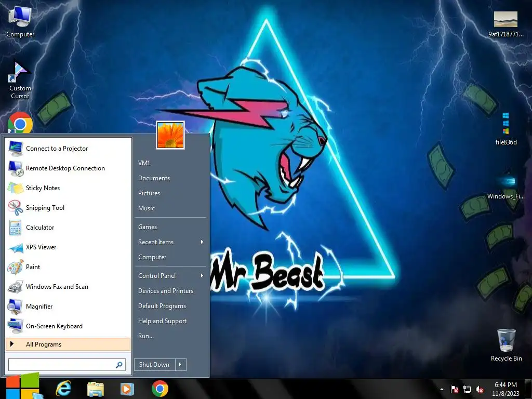Click the Calculator icon
Viewport: 532px width, 399px height.
coord(15,228)
